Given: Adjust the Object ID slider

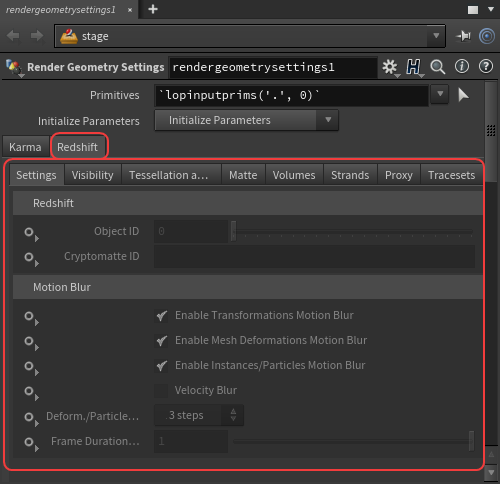Looking at the screenshot, I should coord(352,231).
